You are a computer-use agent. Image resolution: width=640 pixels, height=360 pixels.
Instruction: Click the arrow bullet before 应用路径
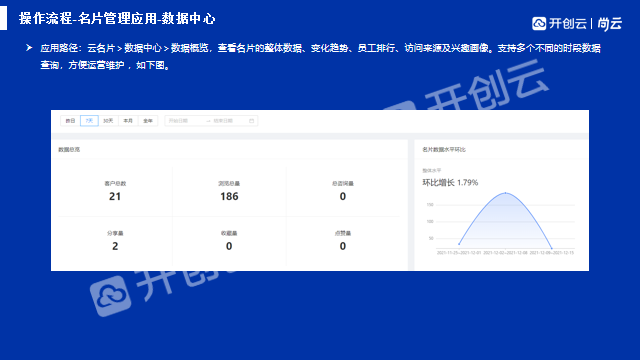(29, 48)
